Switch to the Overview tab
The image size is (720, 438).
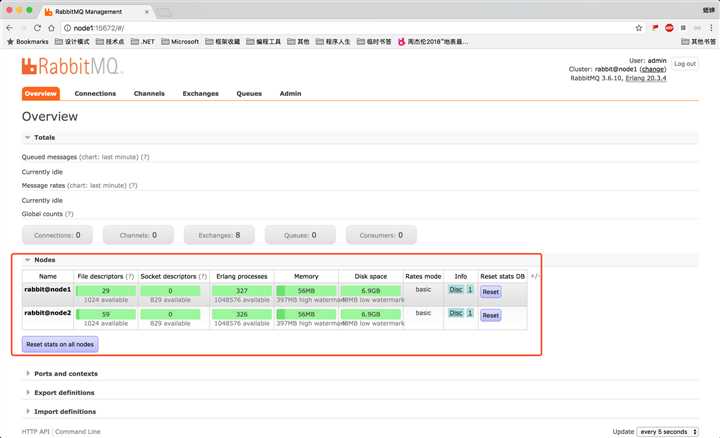41,93
